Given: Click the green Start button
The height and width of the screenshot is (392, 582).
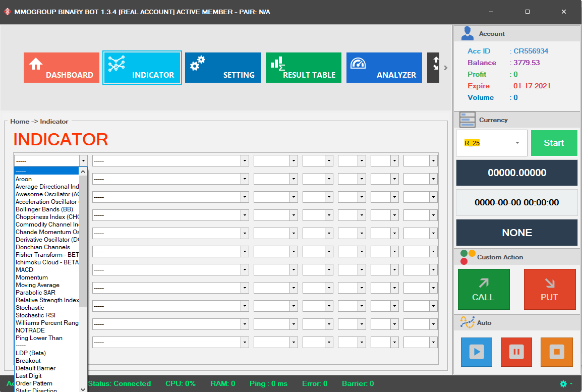Looking at the screenshot, I should 554,143.
